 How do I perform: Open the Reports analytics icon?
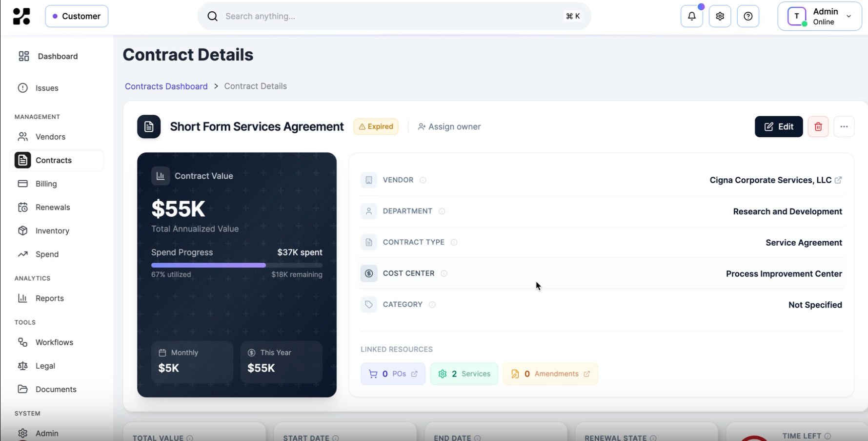pyautogui.click(x=23, y=298)
